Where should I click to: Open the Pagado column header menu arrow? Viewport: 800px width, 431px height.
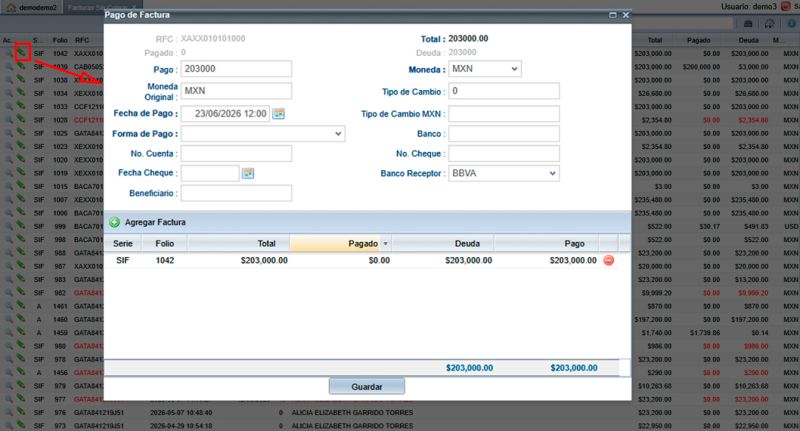coord(386,244)
